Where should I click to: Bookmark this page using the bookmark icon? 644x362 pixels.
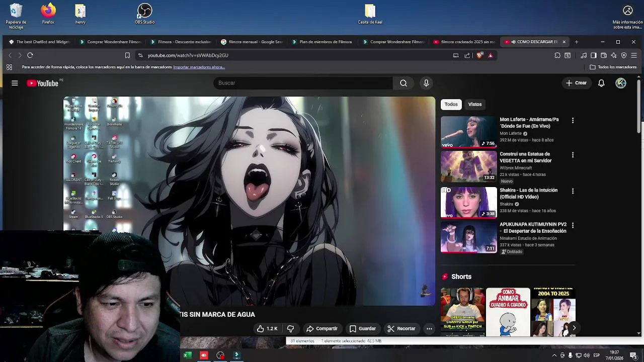pos(127,55)
